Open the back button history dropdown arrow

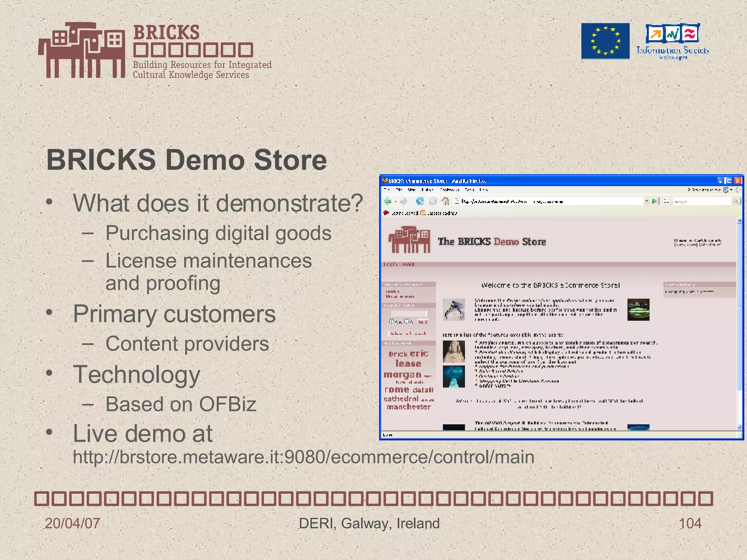point(395,202)
